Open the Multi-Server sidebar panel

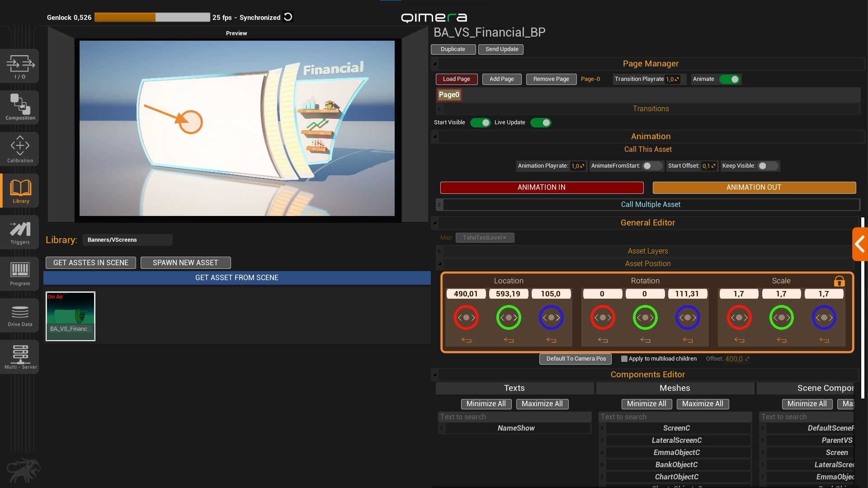pos(20,357)
